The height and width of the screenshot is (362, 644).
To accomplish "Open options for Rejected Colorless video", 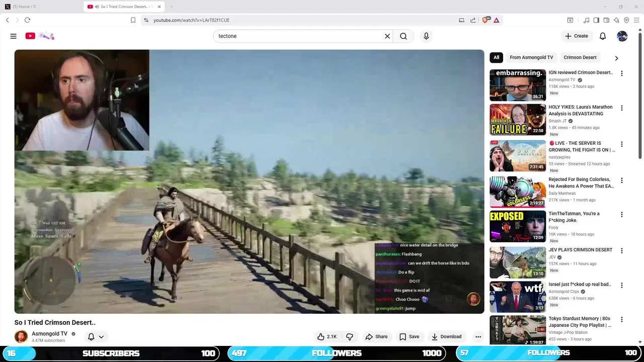I will (622, 180).
